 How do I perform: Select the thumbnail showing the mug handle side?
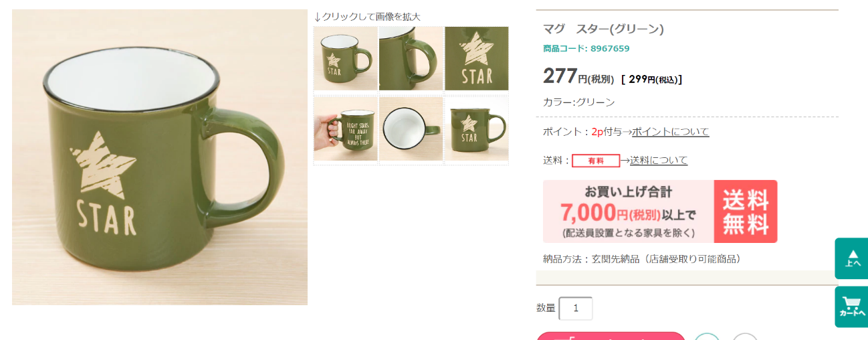(411, 58)
